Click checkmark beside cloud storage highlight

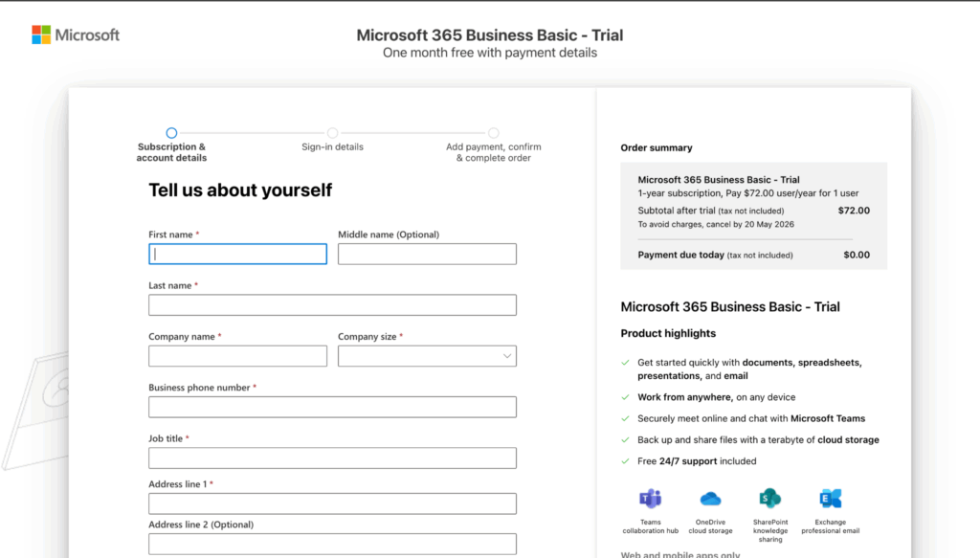click(625, 440)
